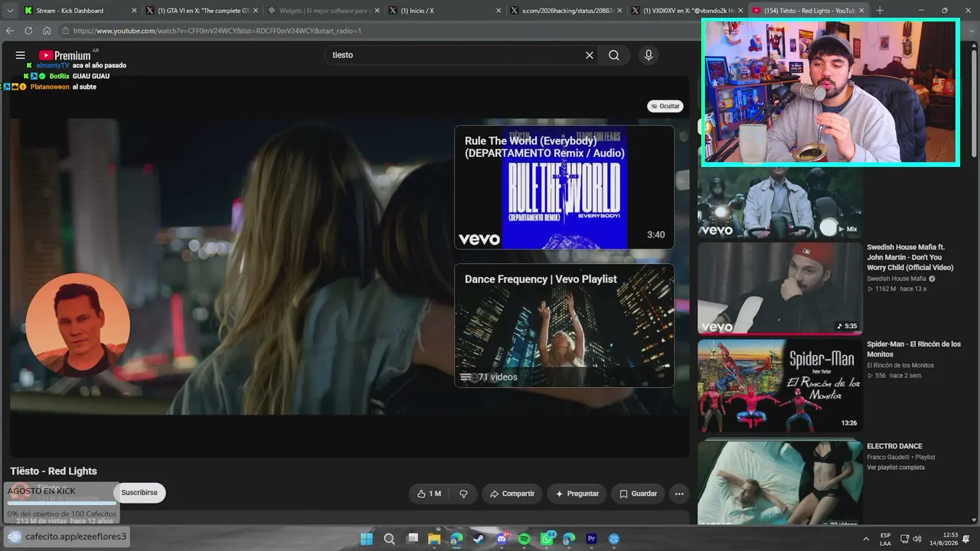This screenshot has height=551, width=980.
Task: Focus the YouTube search field
Action: (456, 55)
